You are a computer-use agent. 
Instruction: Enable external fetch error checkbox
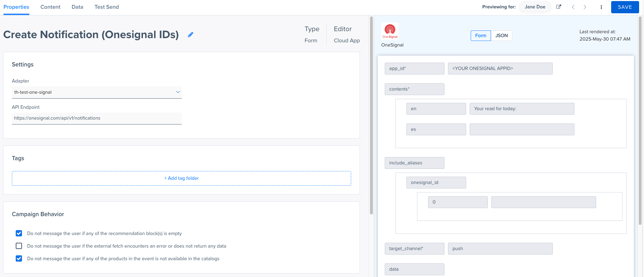point(19,246)
